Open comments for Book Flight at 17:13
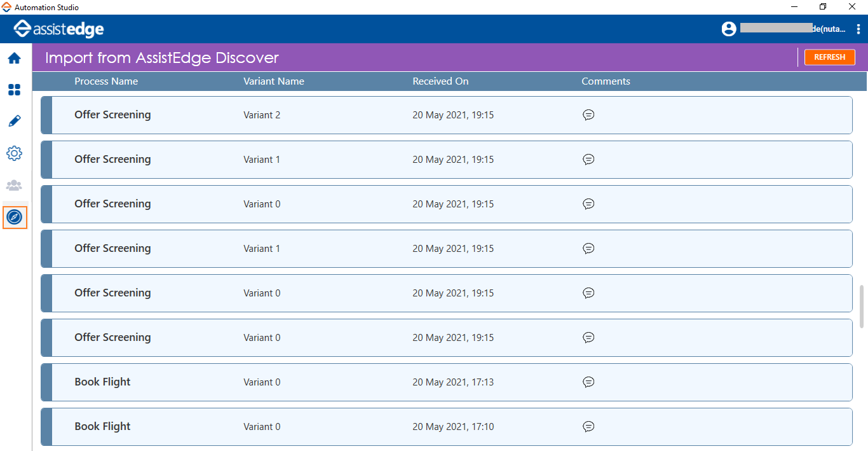 click(588, 382)
